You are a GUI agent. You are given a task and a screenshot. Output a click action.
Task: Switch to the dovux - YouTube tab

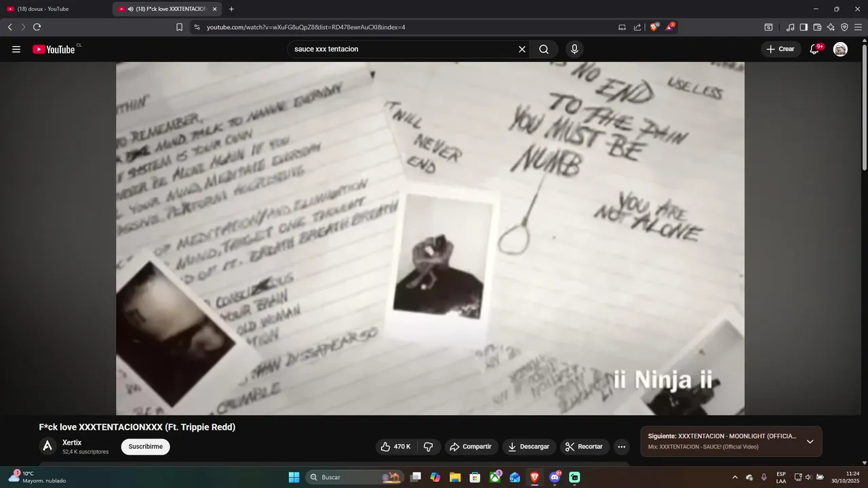click(x=54, y=9)
